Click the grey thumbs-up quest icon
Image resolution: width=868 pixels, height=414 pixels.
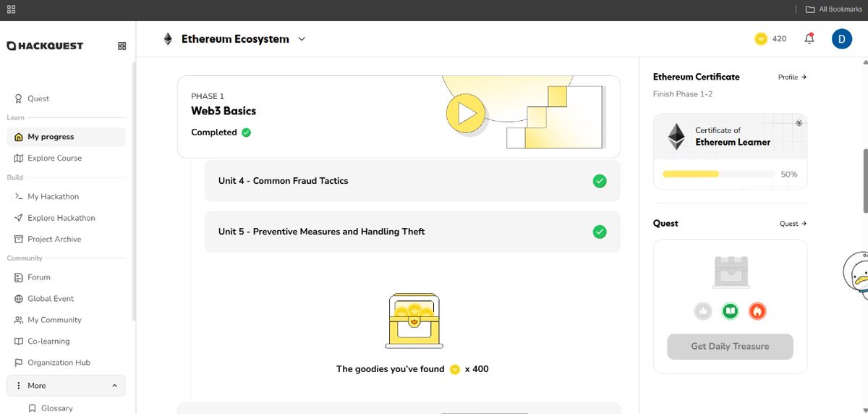(702, 311)
